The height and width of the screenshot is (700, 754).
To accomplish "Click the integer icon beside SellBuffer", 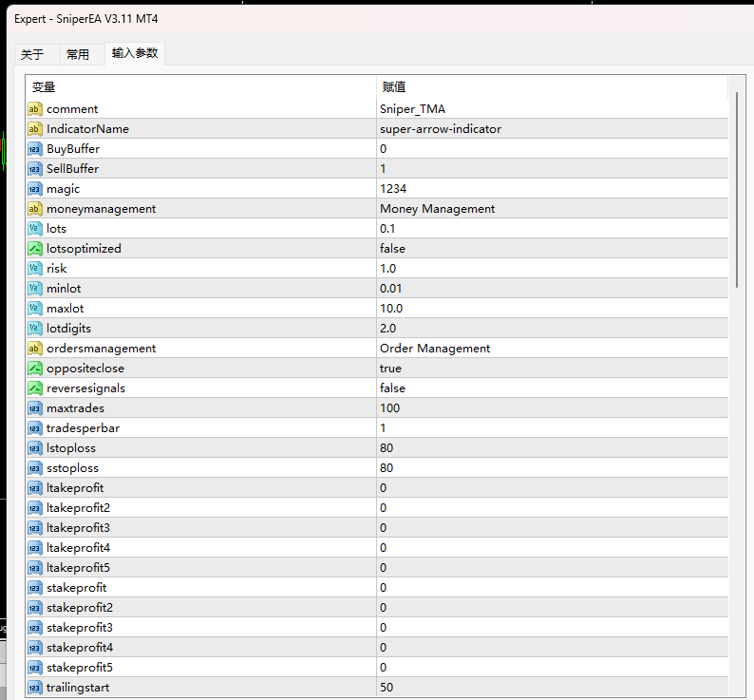I will [x=34, y=169].
